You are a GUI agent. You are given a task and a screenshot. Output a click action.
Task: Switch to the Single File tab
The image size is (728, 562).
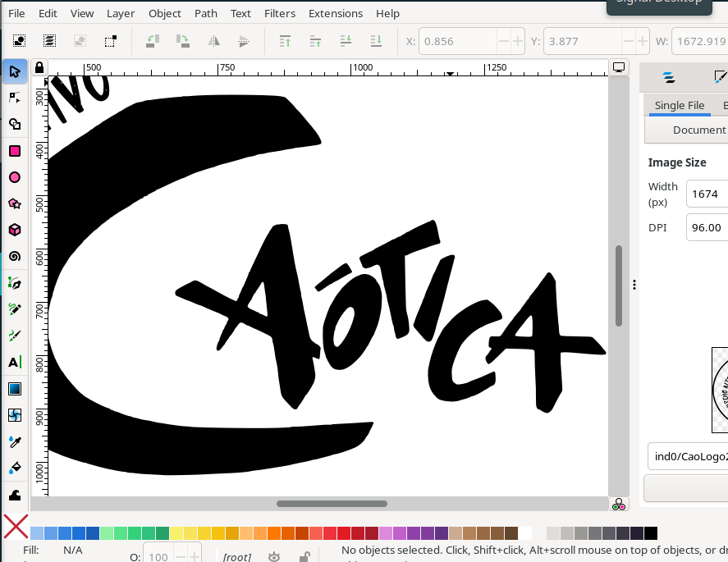(680, 105)
